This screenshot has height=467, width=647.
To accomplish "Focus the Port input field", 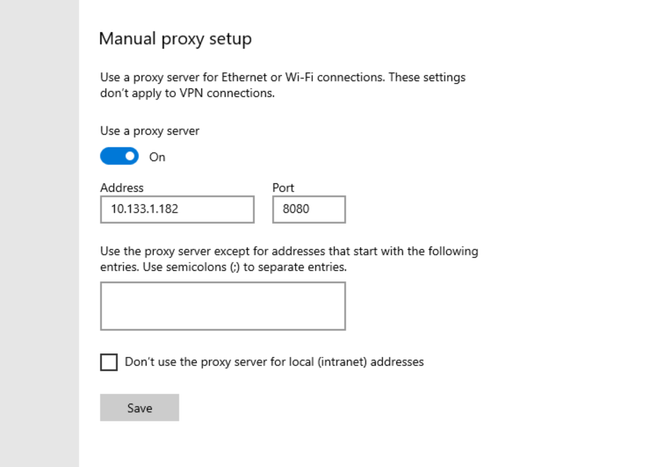I will tap(308, 209).
